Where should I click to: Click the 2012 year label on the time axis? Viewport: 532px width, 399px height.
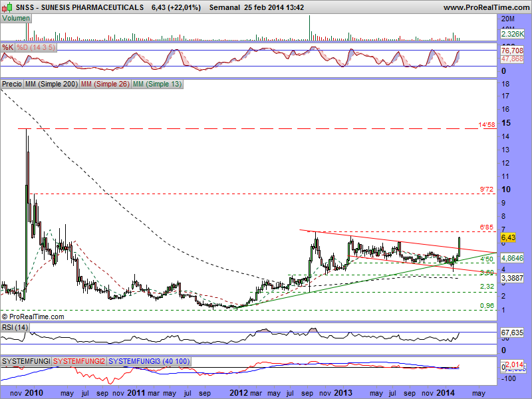tap(239, 393)
